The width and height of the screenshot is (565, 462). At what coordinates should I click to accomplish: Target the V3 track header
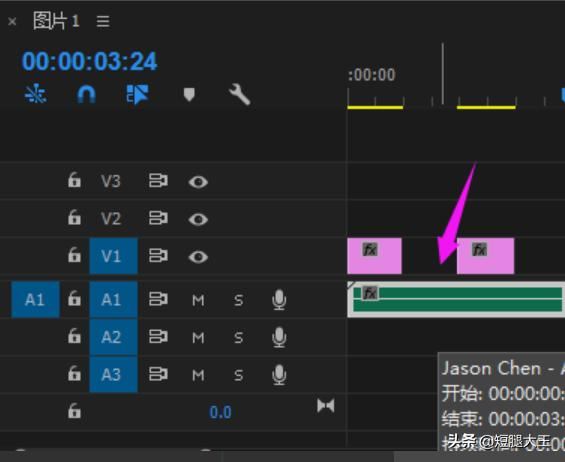[x=111, y=181]
